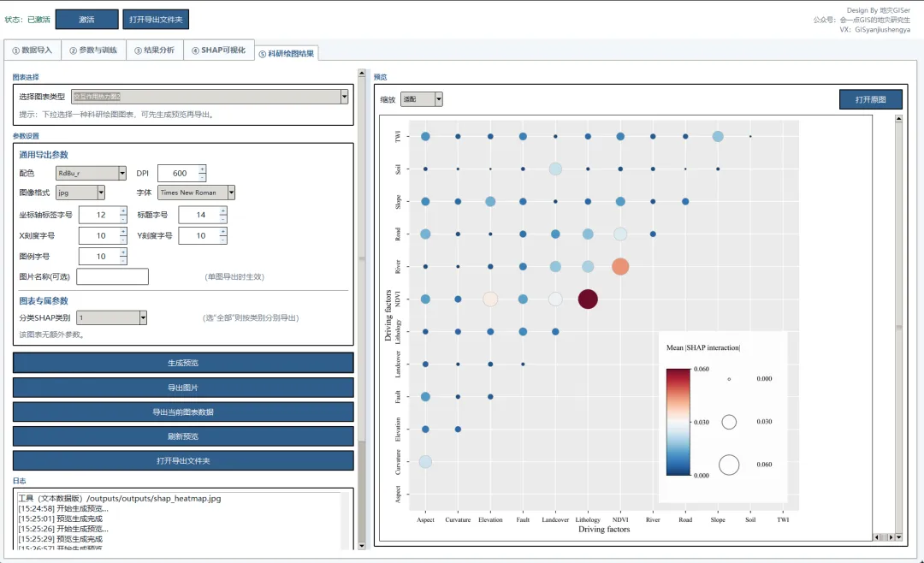Open the 图像格式 jpg dropdown
Image resolution: width=924 pixels, height=563 pixels.
[101, 193]
